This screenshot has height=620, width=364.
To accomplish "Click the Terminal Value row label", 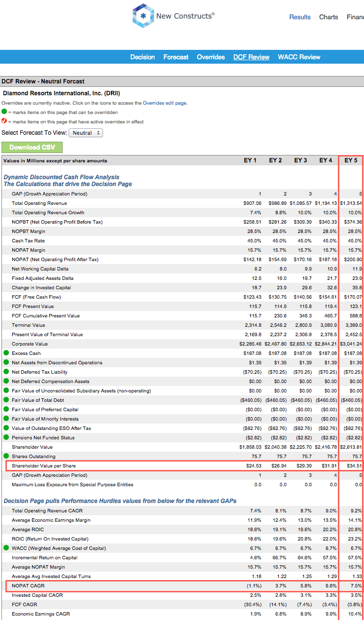I will [x=28, y=325].
